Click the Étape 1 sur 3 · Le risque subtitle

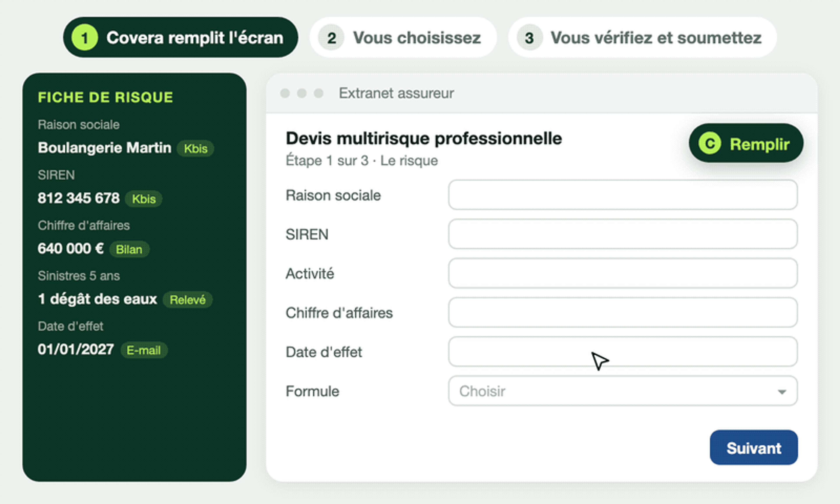[x=362, y=161]
